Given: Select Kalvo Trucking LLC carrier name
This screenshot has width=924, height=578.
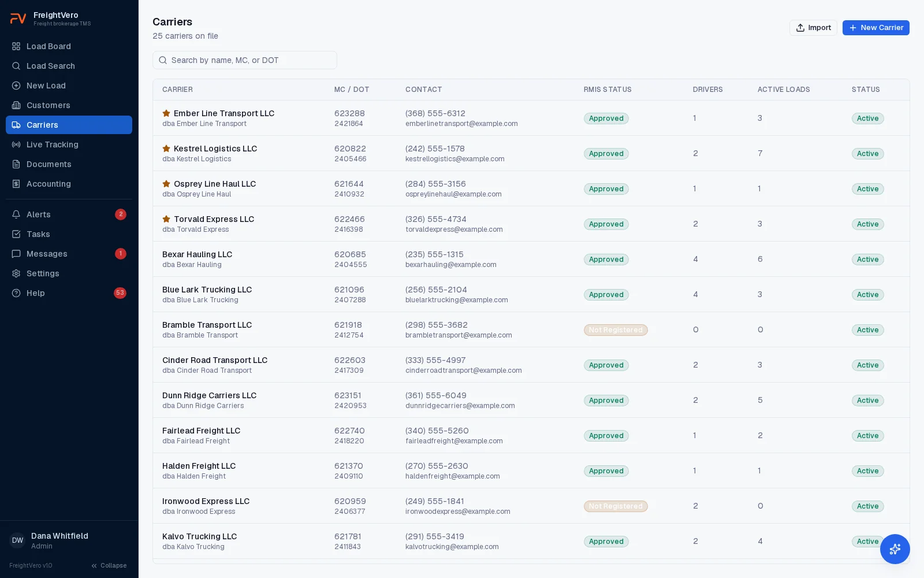Looking at the screenshot, I should pyautogui.click(x=200, y=536).
